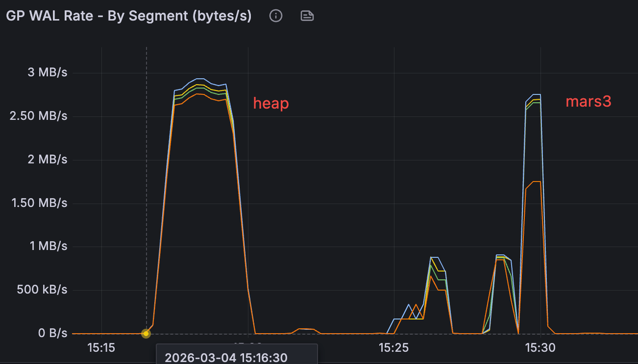Click the small bump on the baseline after the heap plateau

(305, 329)
